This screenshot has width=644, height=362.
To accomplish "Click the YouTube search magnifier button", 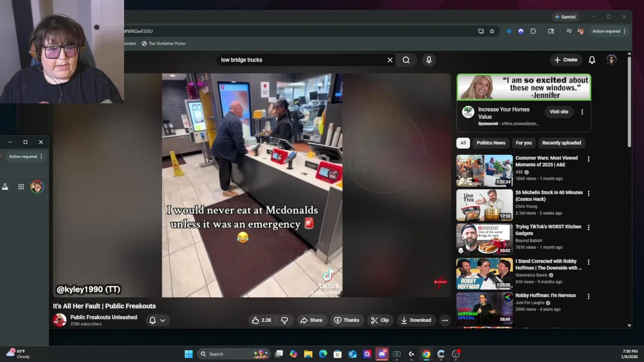I will pyautogui.click(x=406, y=60).
